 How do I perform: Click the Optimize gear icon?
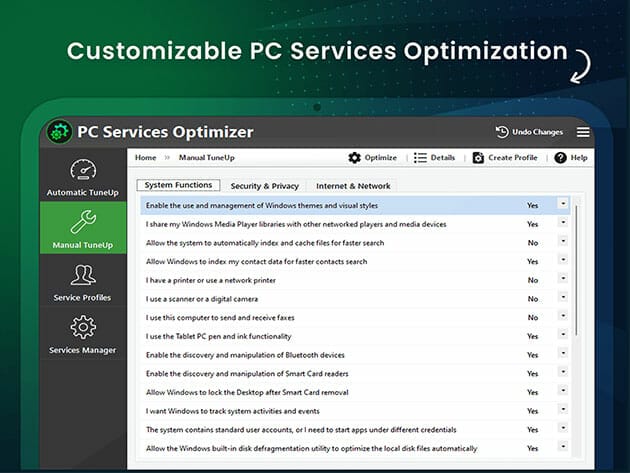click(355, 158)
